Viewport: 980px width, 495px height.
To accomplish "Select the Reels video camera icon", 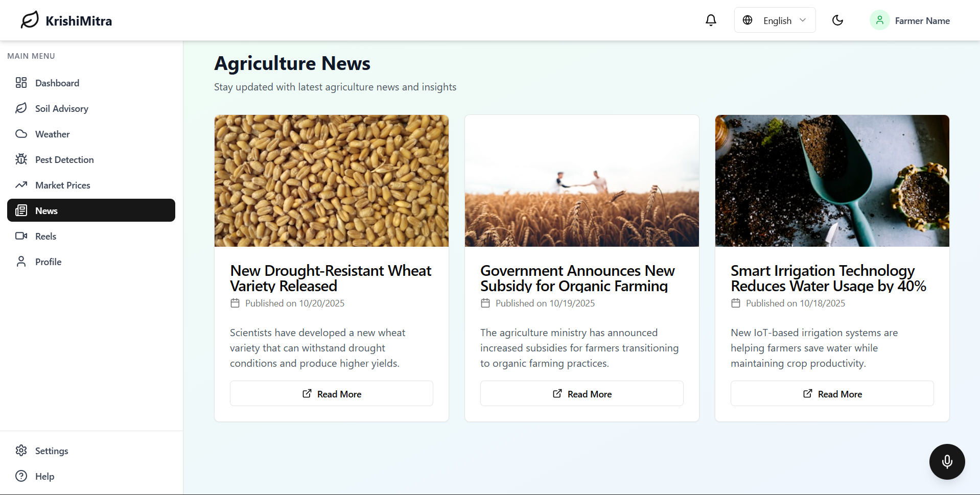I will click(x=21, y=236).
